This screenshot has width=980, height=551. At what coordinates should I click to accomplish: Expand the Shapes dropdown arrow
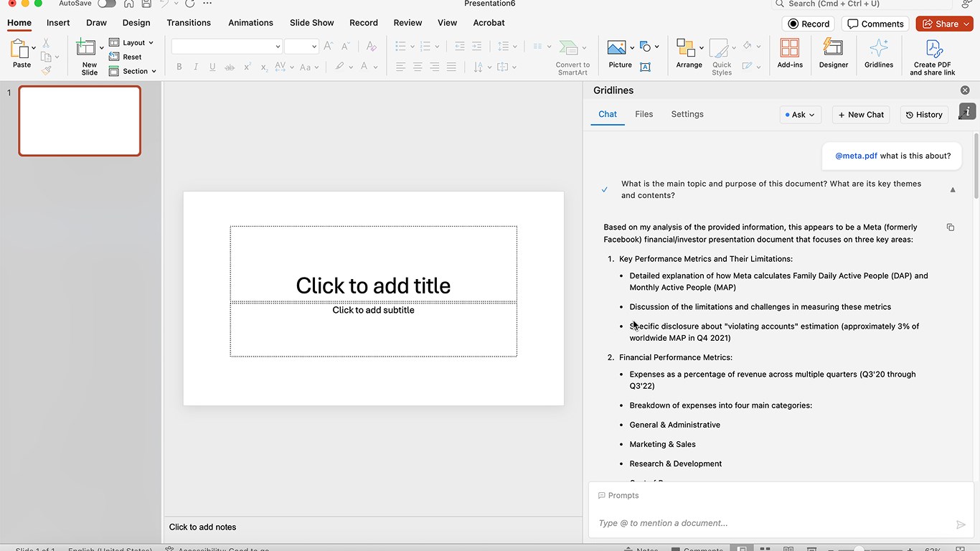coord(657,47)
